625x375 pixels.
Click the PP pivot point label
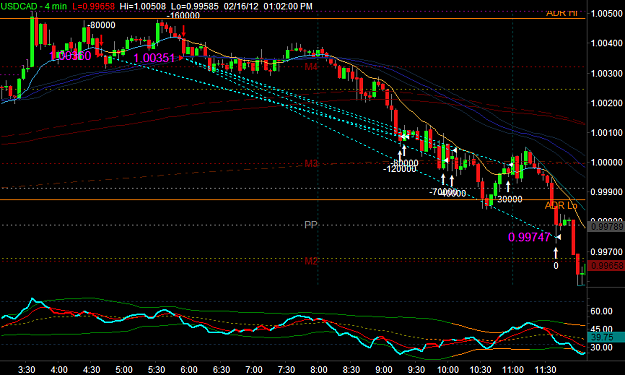pos(311,225)
